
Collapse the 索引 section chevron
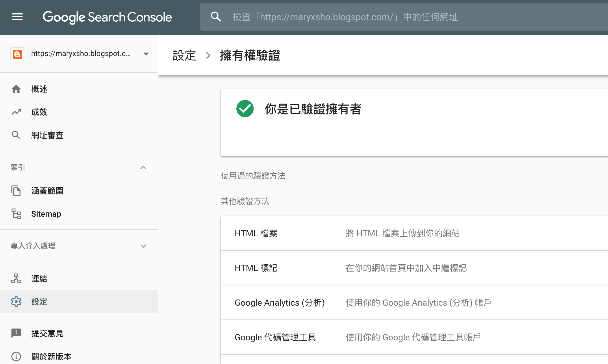(x=143, y=168)
